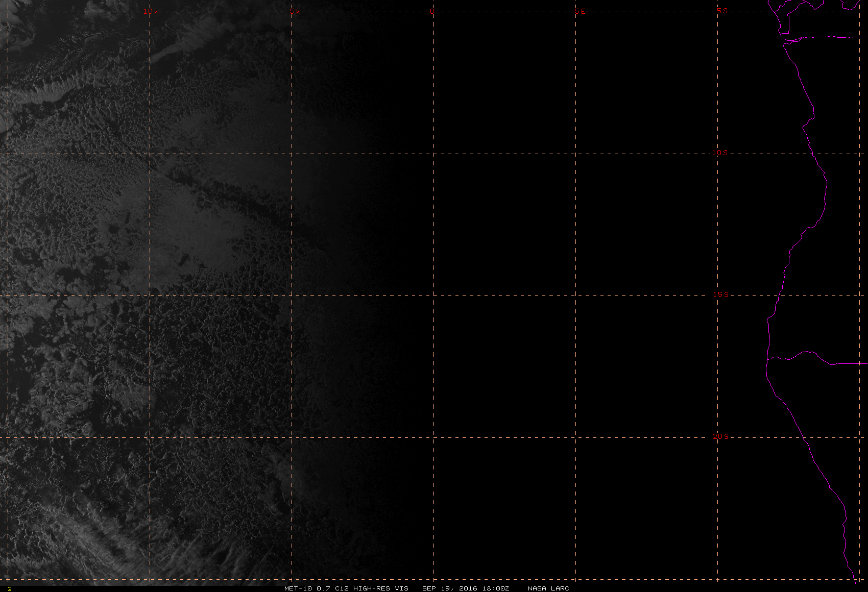Select the 0 longitude label
868x592 pixels.
coord(432,11)
